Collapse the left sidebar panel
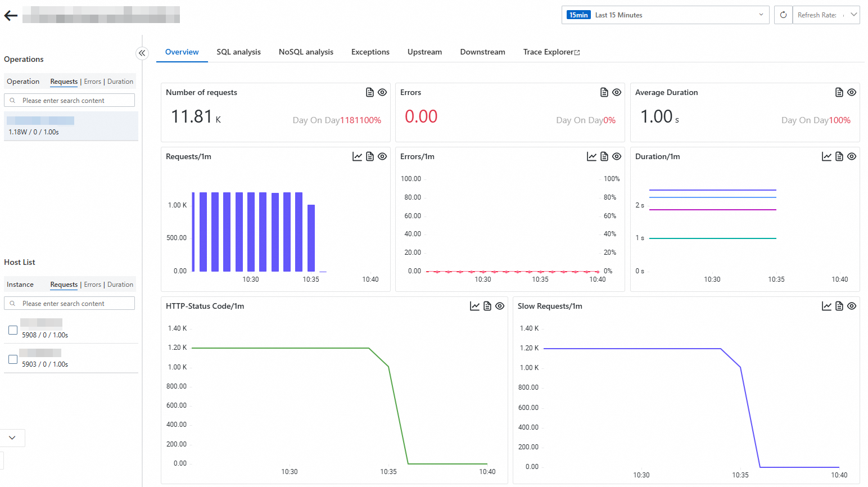 [x=142, y=53]
